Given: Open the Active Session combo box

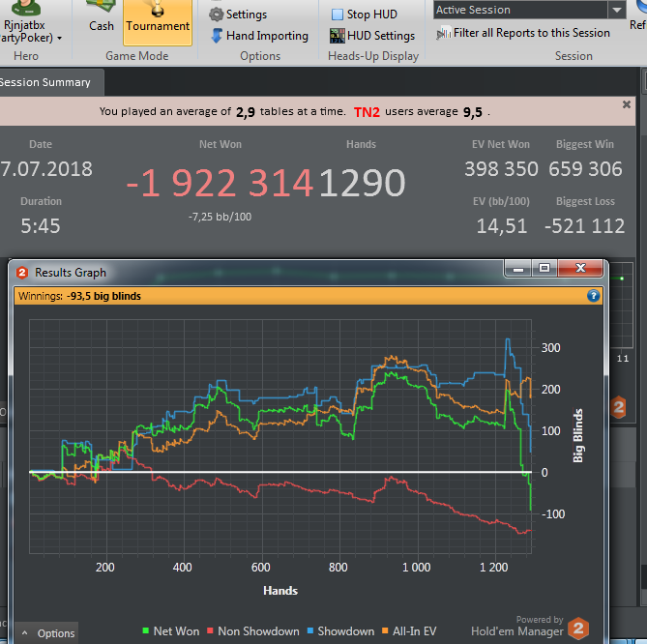Looking at the screenshot, I should (x=529, y=10).
